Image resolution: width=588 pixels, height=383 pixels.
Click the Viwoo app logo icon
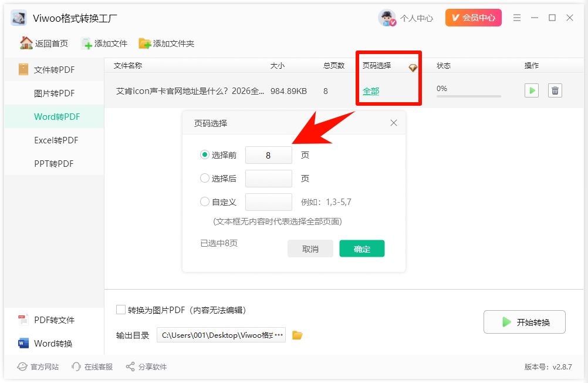[19, 18]
